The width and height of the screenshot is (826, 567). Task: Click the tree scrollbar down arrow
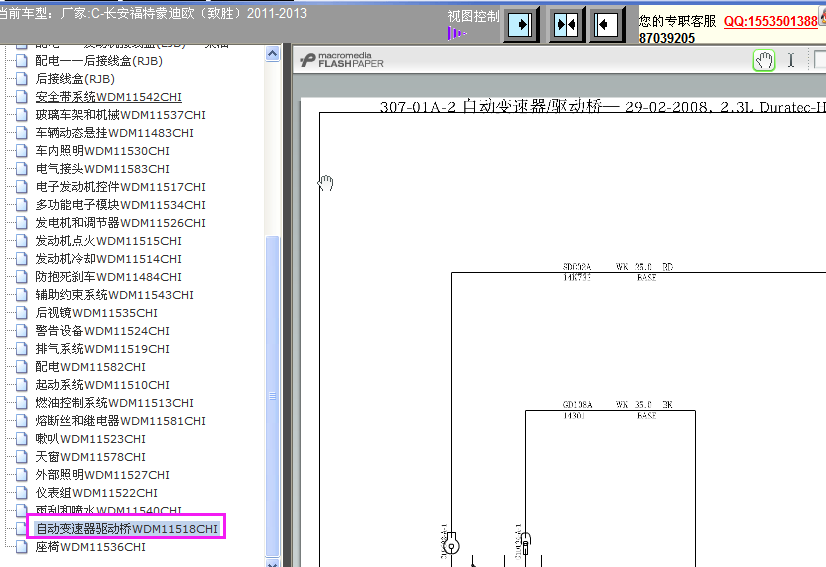tap(272, 563)
